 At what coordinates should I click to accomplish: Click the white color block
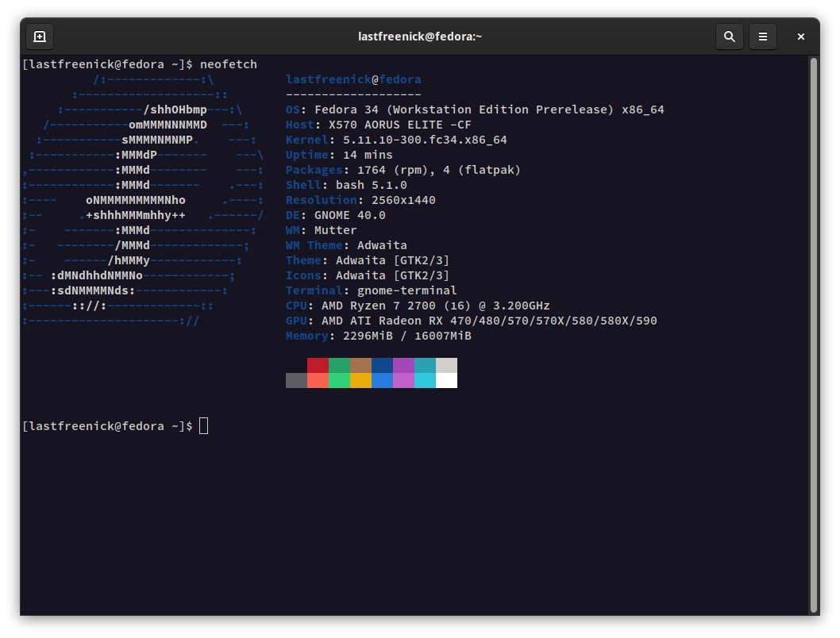point(446,381)
